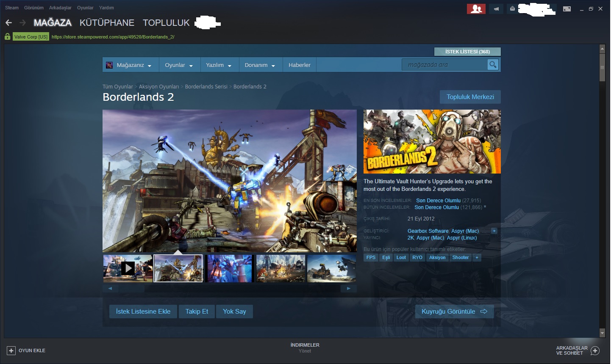611x364 pixels.
Task: Open İNDİRMELER Yönet at the bottom
Action: point(305,348)
